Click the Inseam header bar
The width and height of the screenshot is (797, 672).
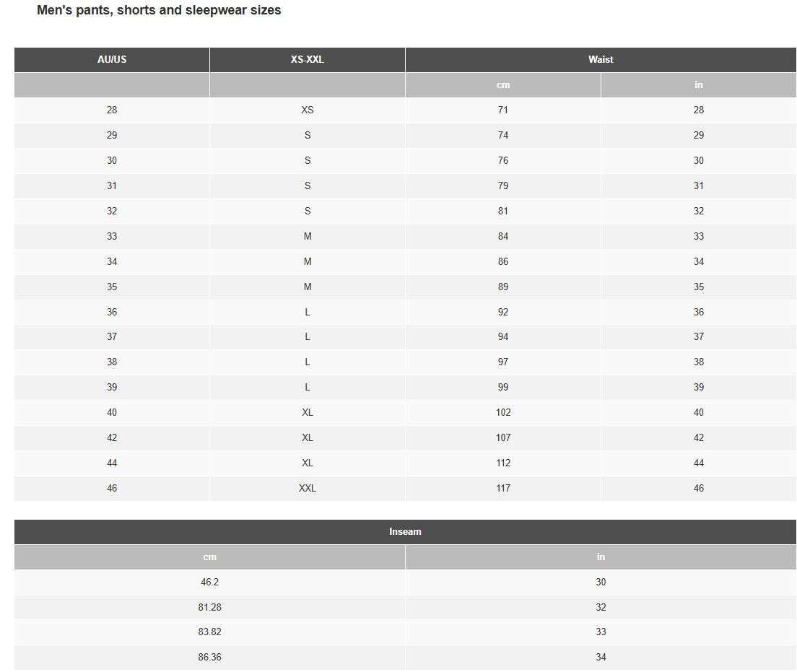(405, 532)
